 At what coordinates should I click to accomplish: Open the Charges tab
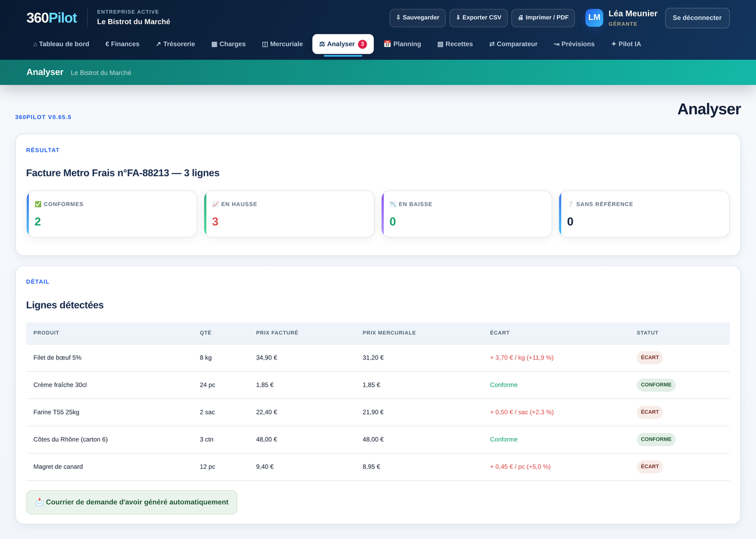click(x=229, y=44)
